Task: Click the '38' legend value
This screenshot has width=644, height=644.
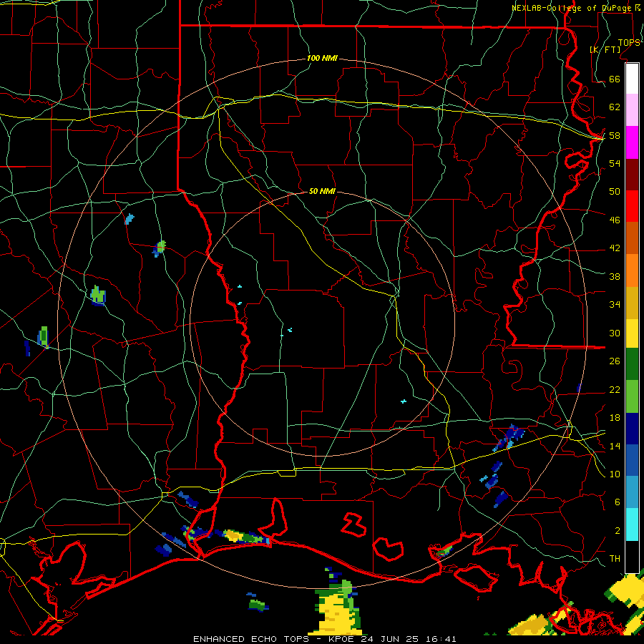Action: click(615, 276)
